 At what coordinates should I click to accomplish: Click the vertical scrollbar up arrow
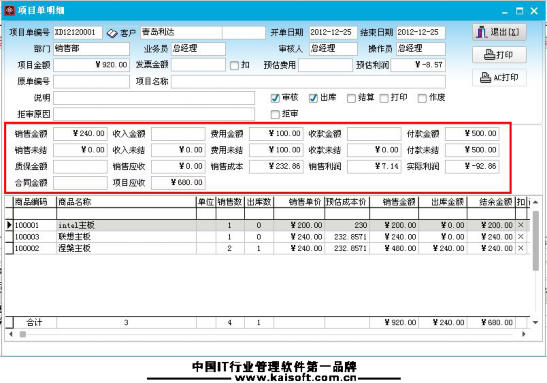(x=535, y=202)
